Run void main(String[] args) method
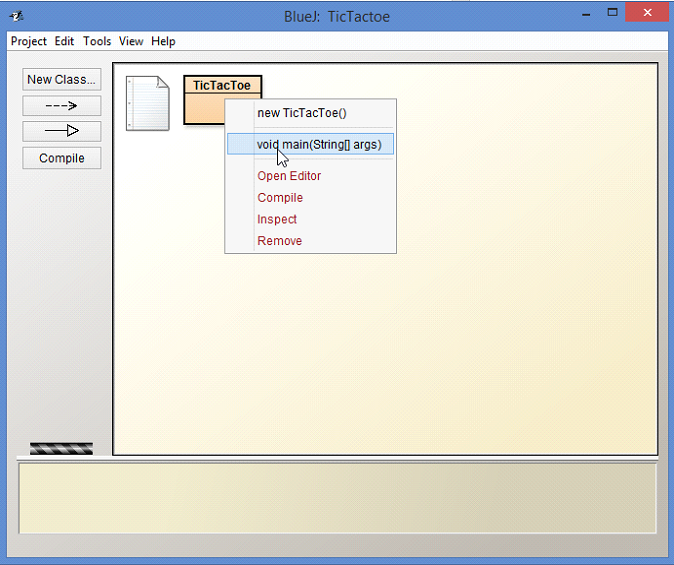Viewport: 674px width, 565px height. coord(310,144)
